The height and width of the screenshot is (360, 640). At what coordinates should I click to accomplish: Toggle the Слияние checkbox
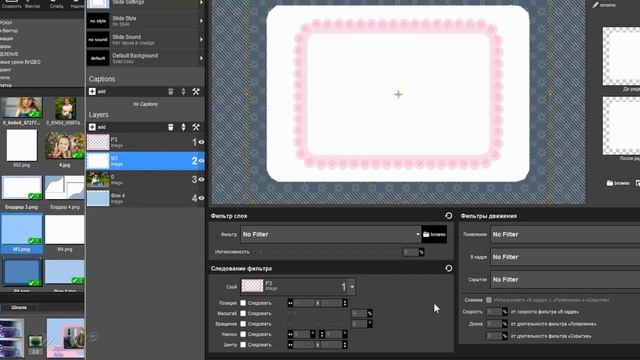click(x=489, y=300)
